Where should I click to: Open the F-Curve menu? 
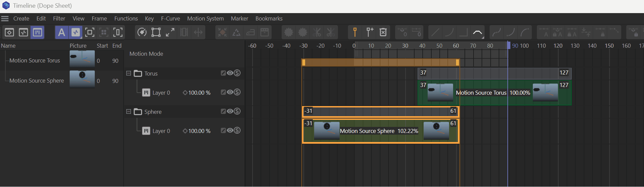coord(170,18)
